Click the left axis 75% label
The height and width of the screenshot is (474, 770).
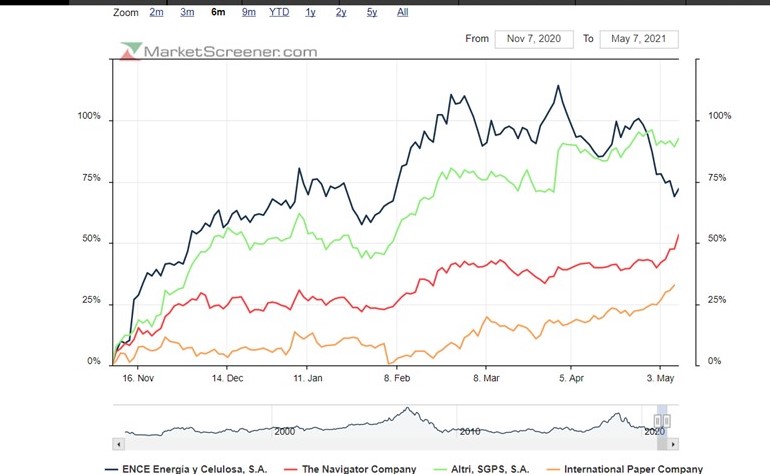pyautogui.click(x=91, y=178)
